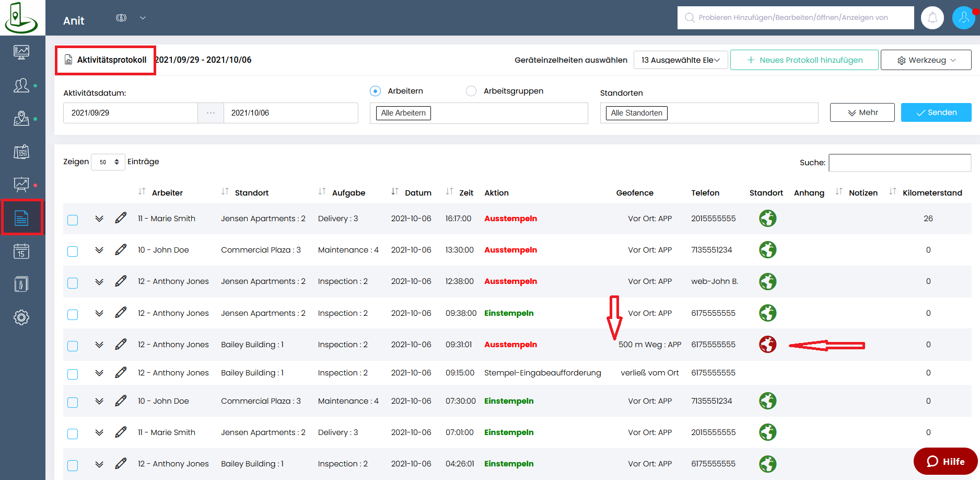Open the user profile avatar icon

click(x=963, y=18)
